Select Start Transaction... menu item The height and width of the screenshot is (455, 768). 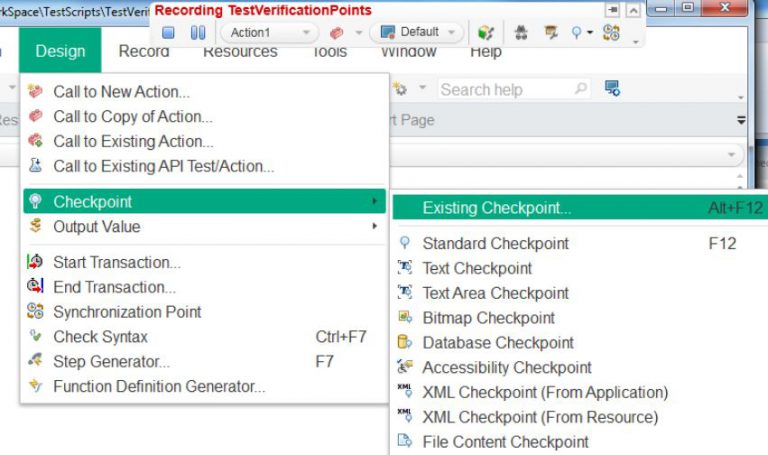[x=203, y=263]
